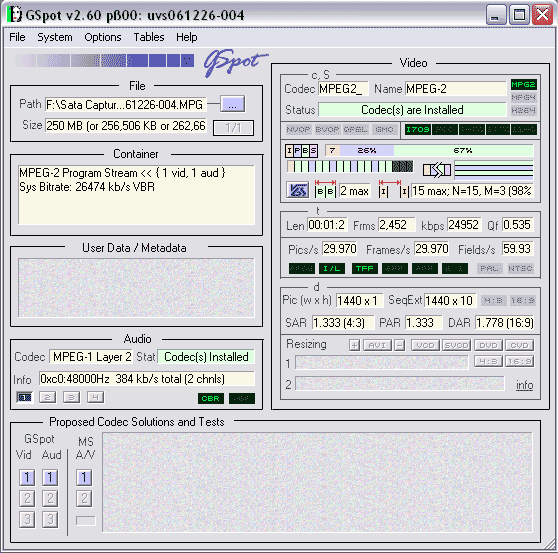Click GSpot Vid solution button 2
558x553 pixels.
(x=27, y=499)
